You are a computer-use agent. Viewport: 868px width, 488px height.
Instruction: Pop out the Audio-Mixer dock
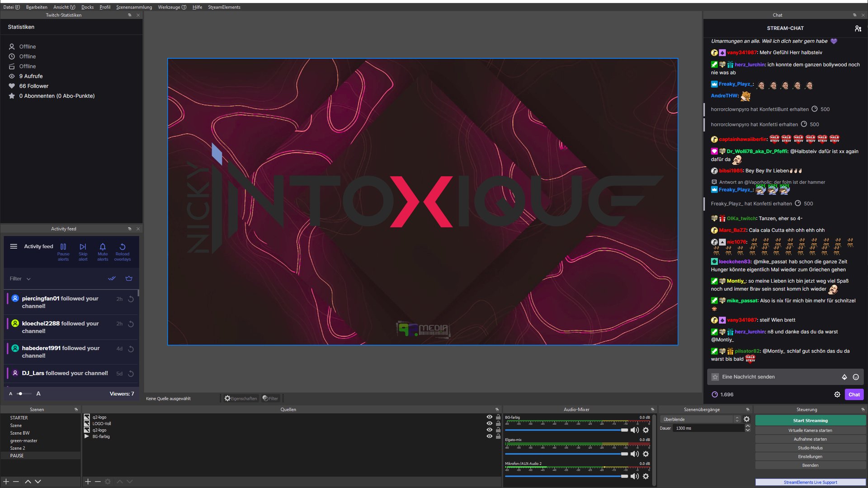[x=652, y=409]
